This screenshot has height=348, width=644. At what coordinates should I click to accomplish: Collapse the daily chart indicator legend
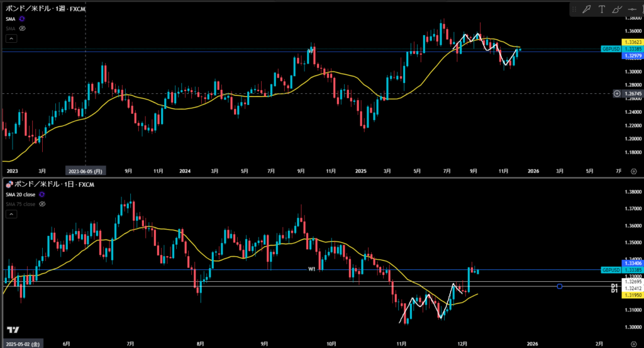(11, 214)
